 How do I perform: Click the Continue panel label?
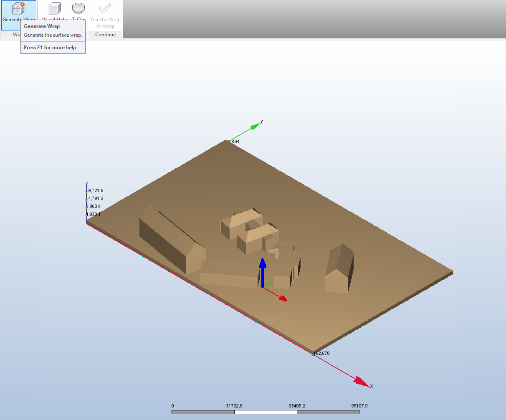105,35
